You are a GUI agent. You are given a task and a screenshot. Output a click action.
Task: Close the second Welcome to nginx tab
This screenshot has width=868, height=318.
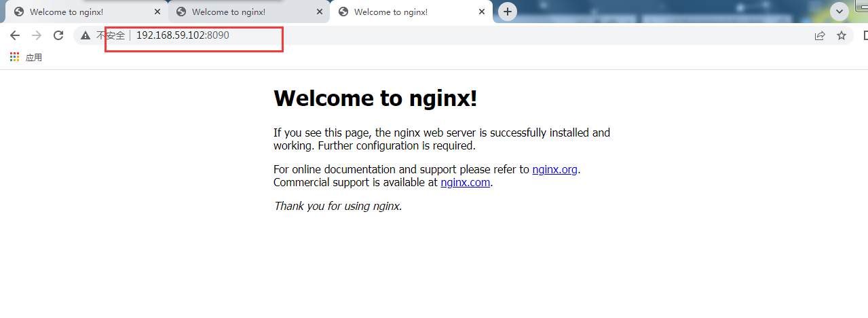coord(320,12)
